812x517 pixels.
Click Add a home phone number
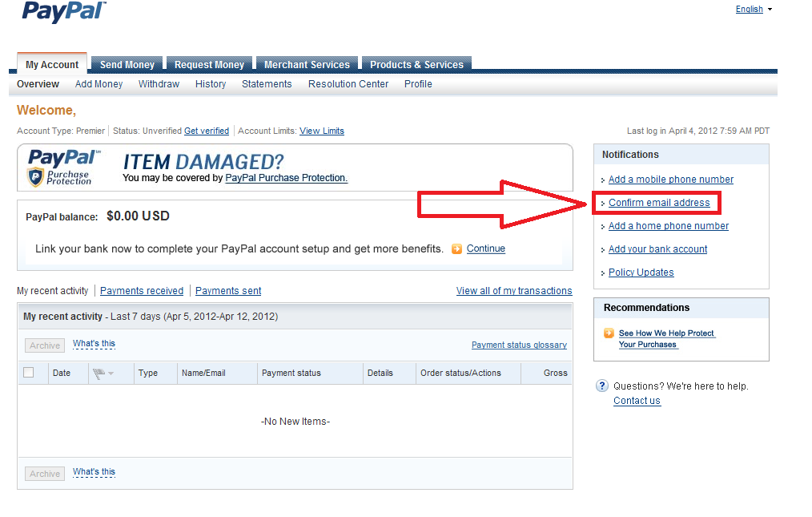(x=669, y=226)
